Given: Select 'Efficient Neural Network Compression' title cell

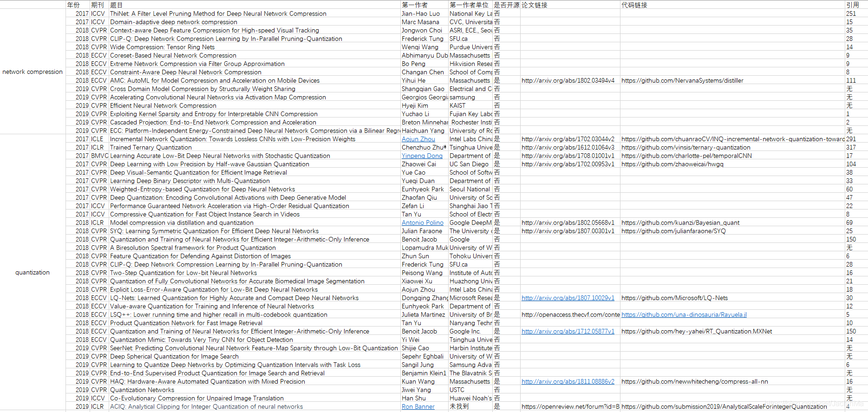Looking at the screenshot, I should point(255,105).
